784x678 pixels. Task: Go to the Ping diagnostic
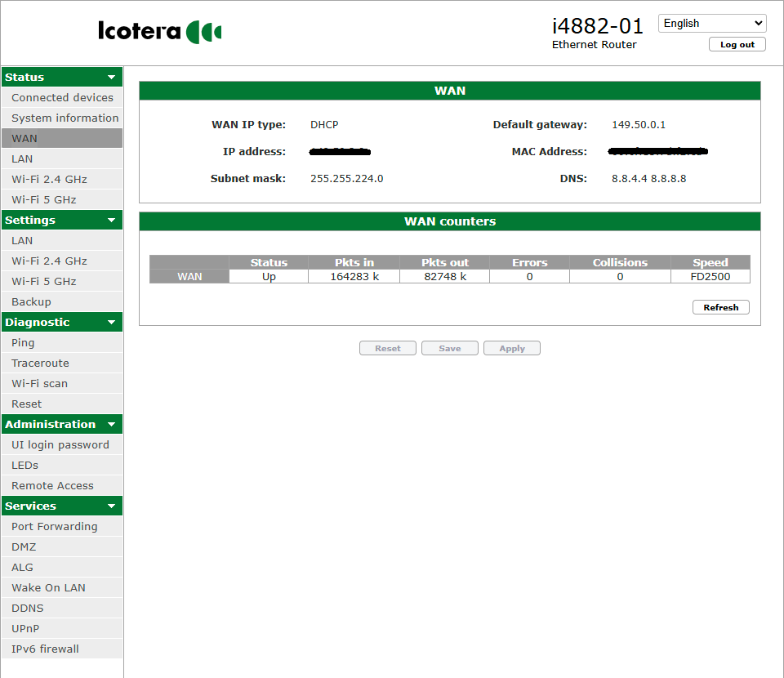click(x=23, y=342)
